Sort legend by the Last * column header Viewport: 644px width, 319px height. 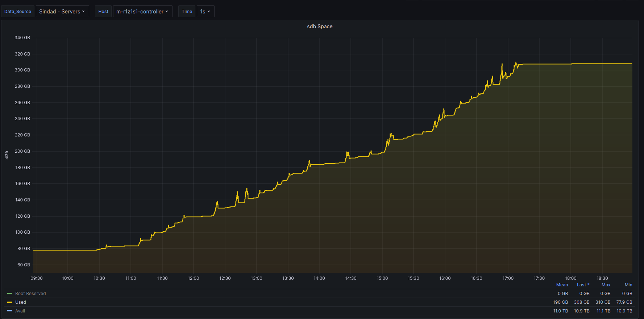(x=583, y=285)
